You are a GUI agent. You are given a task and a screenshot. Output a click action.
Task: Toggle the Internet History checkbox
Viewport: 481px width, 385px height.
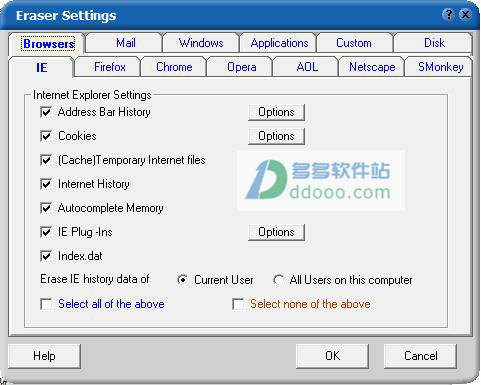coord(46,184)
